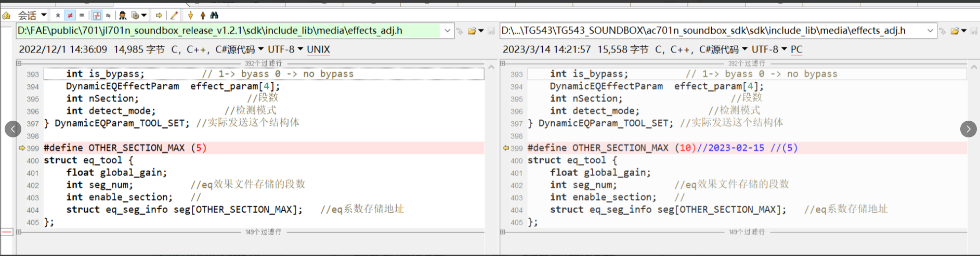The height and width of the screenshot is (256, 980).
Task: Expand right file path history dropdown
Action: 931,31
